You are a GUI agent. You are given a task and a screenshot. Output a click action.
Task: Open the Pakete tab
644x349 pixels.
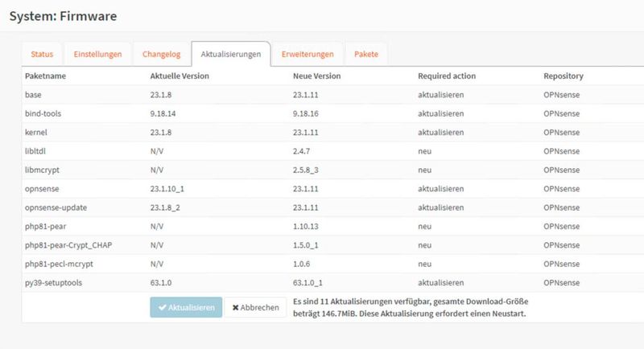[x=366, y=54]
